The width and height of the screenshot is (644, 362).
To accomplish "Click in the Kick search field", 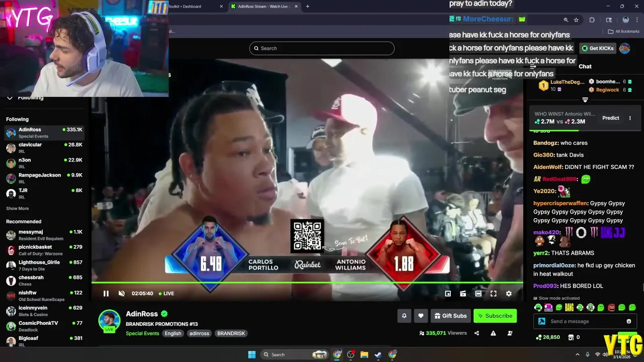I will point(321,48).
